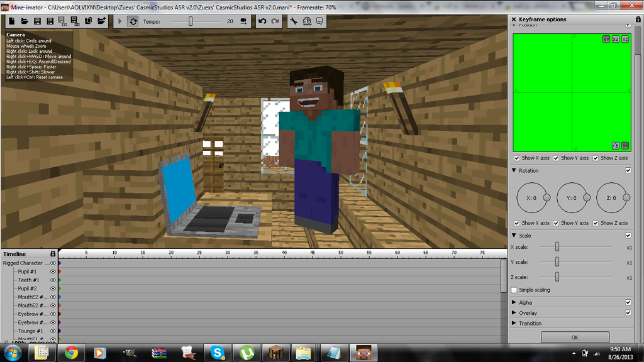Play the animation with the play arrow

(x=120, y=21)
